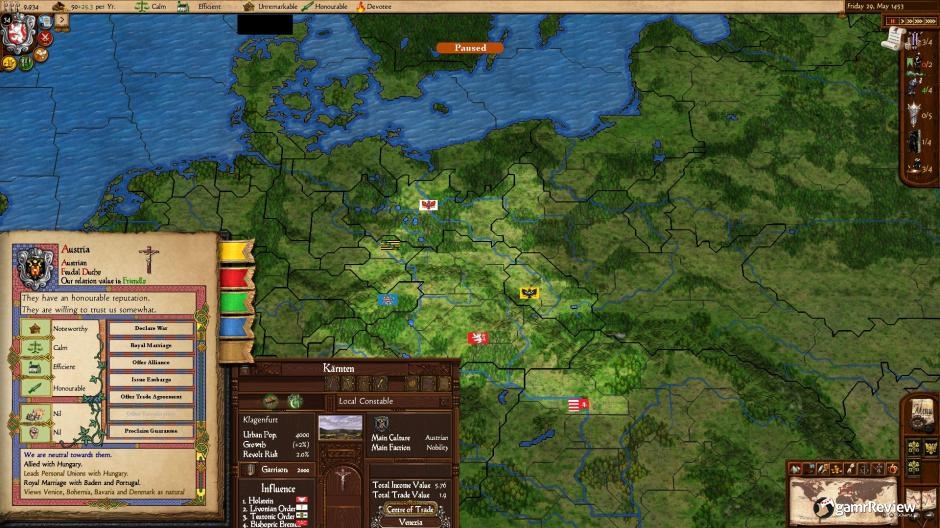
Task: Select Teutonic Order in Influence list
Action: point(275,516)
